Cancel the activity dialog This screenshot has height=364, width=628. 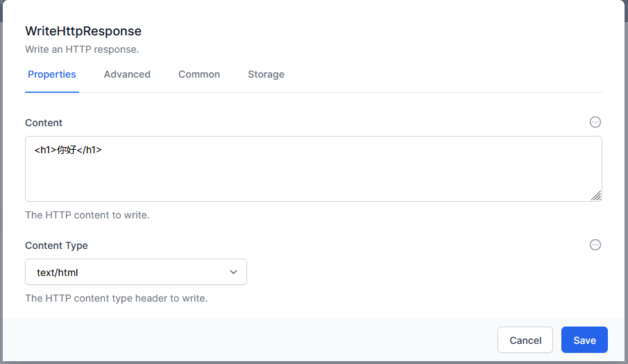(x=525, y=340)
